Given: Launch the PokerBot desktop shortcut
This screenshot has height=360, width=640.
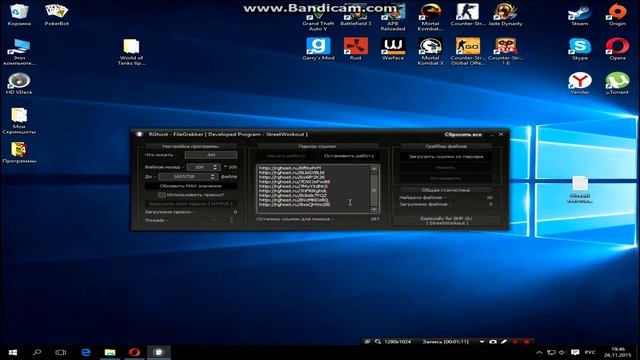Looking at the screenshot, I should pyautogui.click(x=57, y=15).
